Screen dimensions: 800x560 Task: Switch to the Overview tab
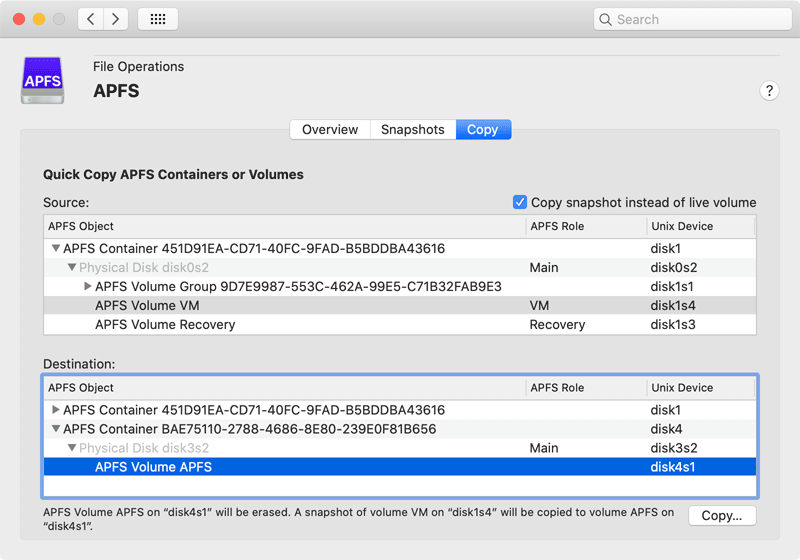[x=330, y=130]
